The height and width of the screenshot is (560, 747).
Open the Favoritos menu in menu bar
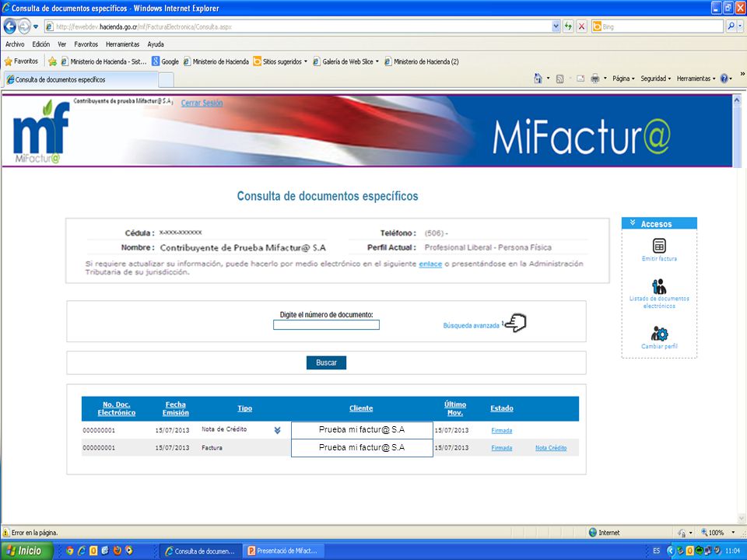click(x=86, y=44)
